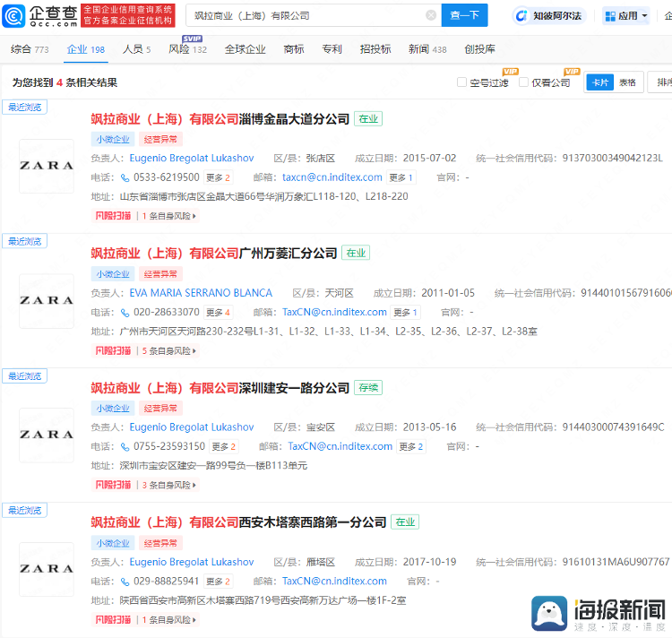
Task: Click the ZARA logo of the 淄博 branch
Action: tap(47, 166)
